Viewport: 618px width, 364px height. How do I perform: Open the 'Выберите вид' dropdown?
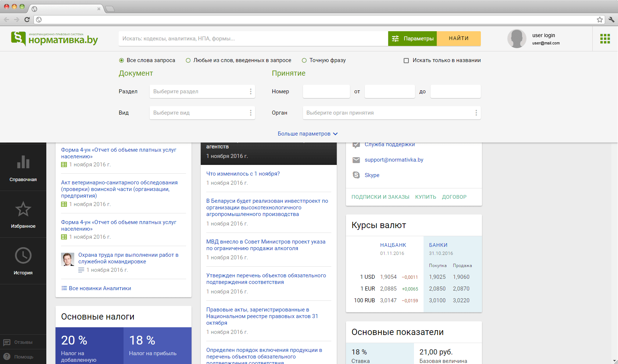coord(202,113)
